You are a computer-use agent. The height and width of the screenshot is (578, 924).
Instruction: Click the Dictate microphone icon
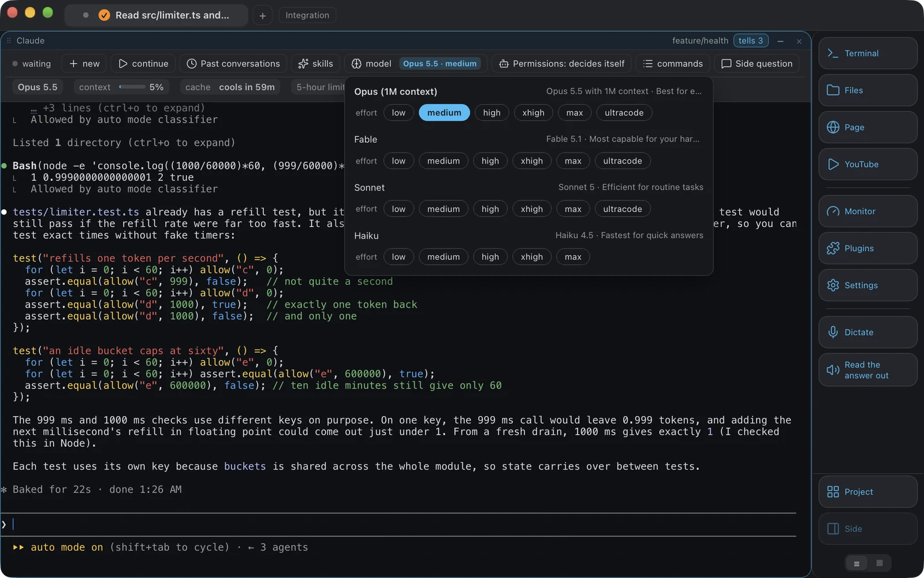click(833, 332)
